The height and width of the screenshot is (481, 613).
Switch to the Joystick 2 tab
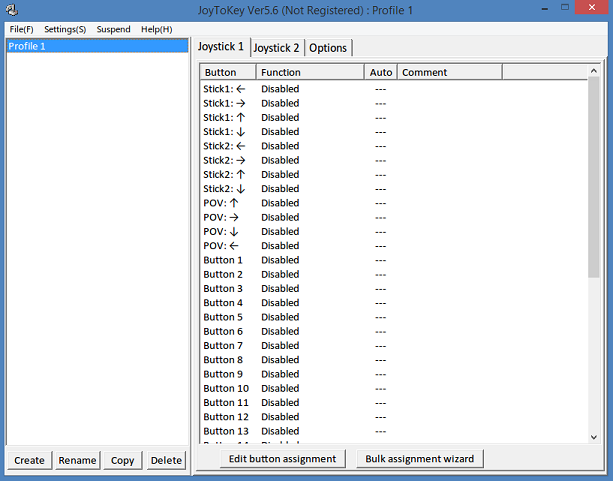click(276, 48)
